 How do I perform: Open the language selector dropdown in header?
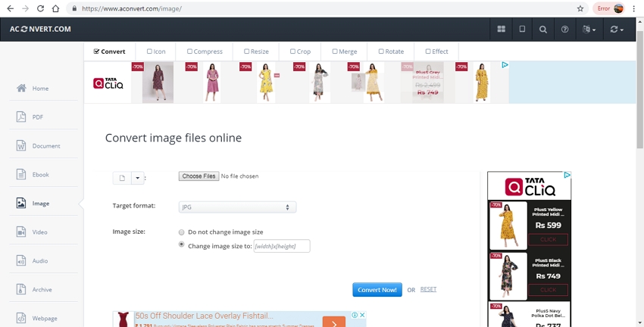point(589,30)
